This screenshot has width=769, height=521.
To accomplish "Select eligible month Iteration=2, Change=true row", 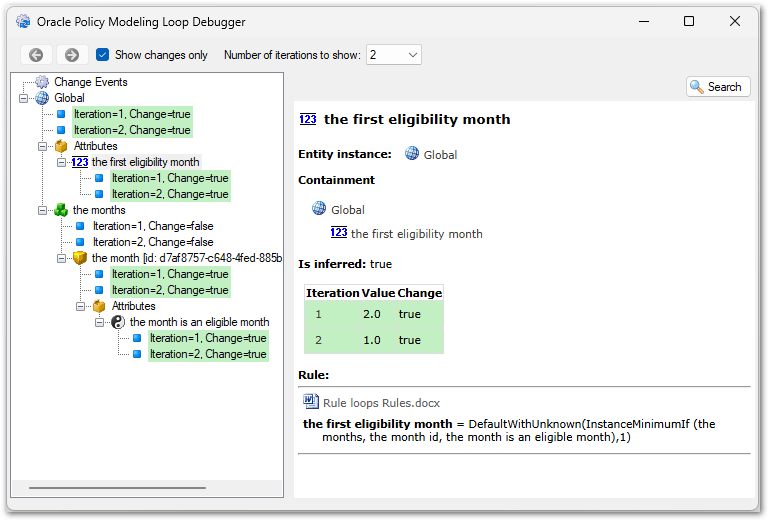I will pos(208,354).
